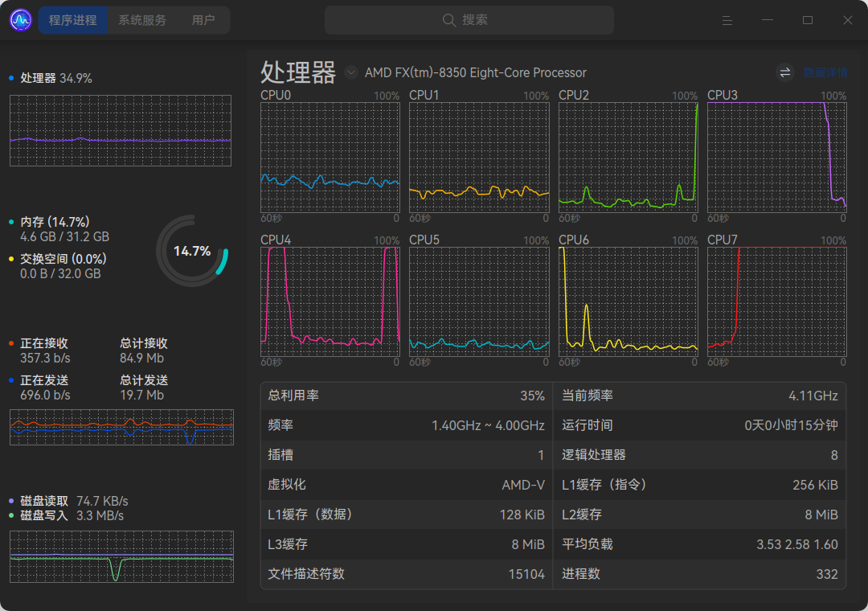This screenshot has height=611, width=868.
Task: Click the CPU2 usage graph
Action: tap(628, 158)
